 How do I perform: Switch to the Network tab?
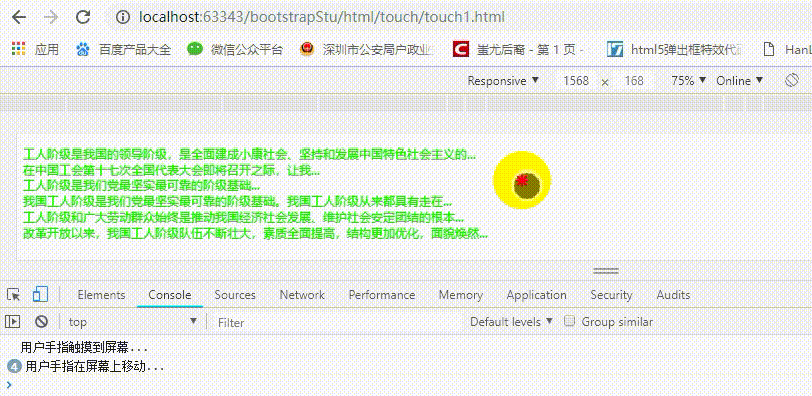tap(302, 295)
